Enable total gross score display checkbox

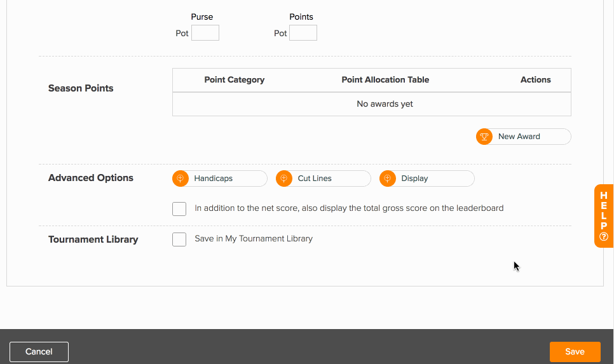179,208
